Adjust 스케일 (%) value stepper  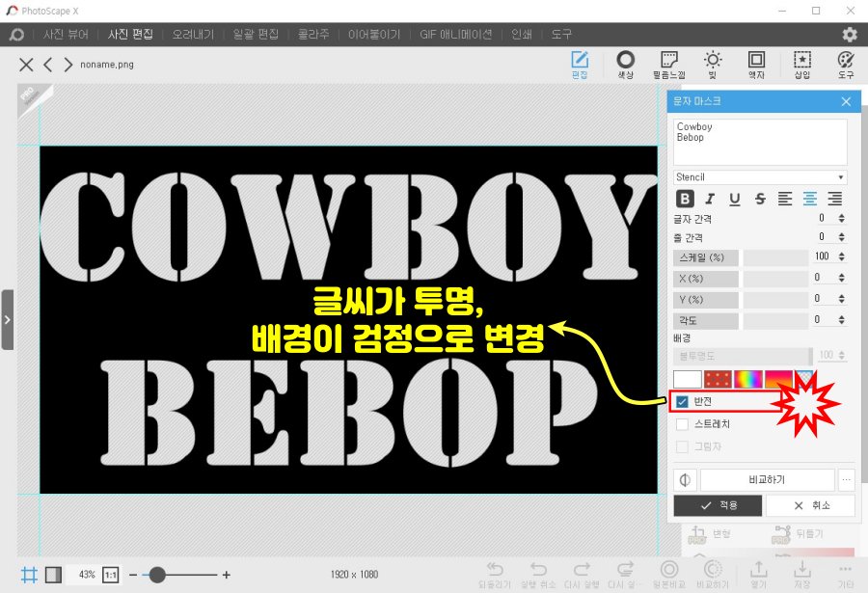point(841,256)
